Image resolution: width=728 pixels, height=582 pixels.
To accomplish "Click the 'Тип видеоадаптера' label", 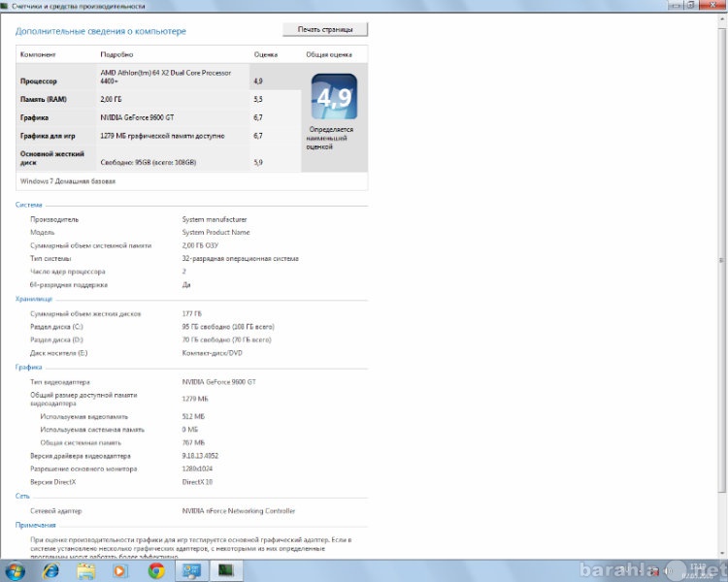I will 60,382.
